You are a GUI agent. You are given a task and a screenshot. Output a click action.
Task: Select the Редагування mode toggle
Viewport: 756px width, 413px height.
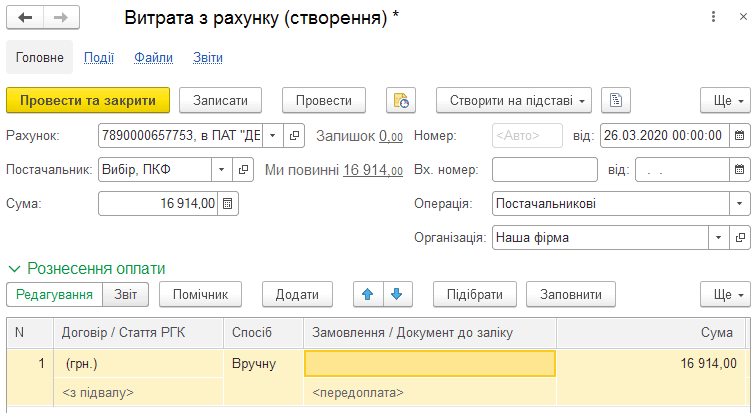pos(54,294)
